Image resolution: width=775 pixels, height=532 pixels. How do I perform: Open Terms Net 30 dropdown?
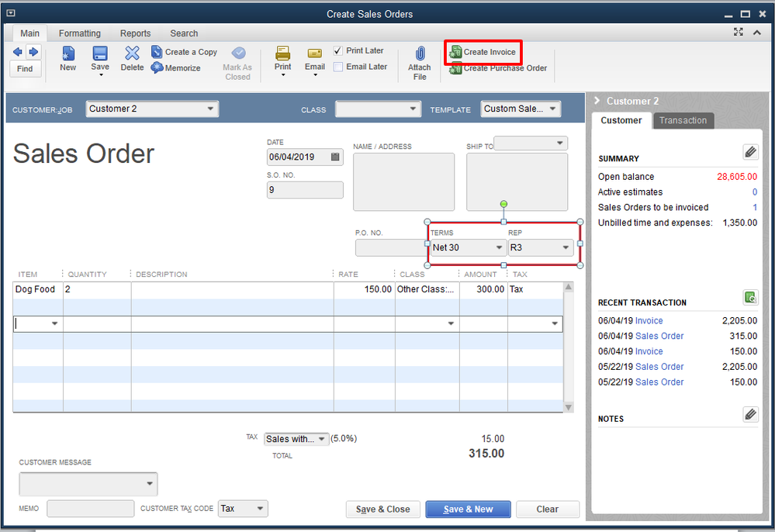(x=499, y=247)
